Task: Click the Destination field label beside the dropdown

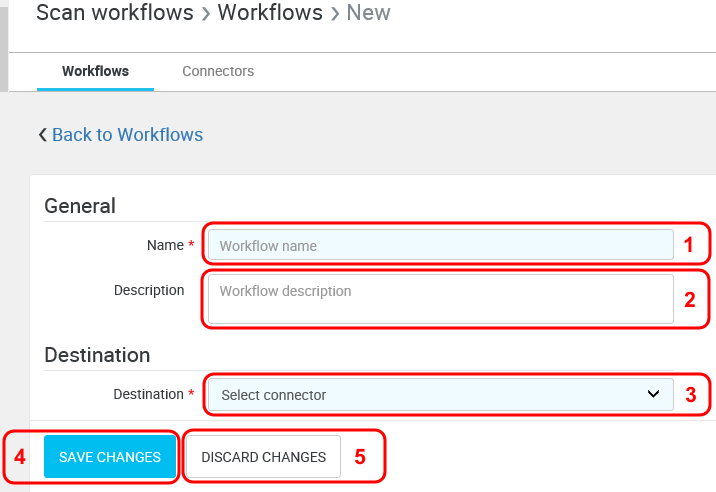Action: pyautogui.click(x=148, y=394)
